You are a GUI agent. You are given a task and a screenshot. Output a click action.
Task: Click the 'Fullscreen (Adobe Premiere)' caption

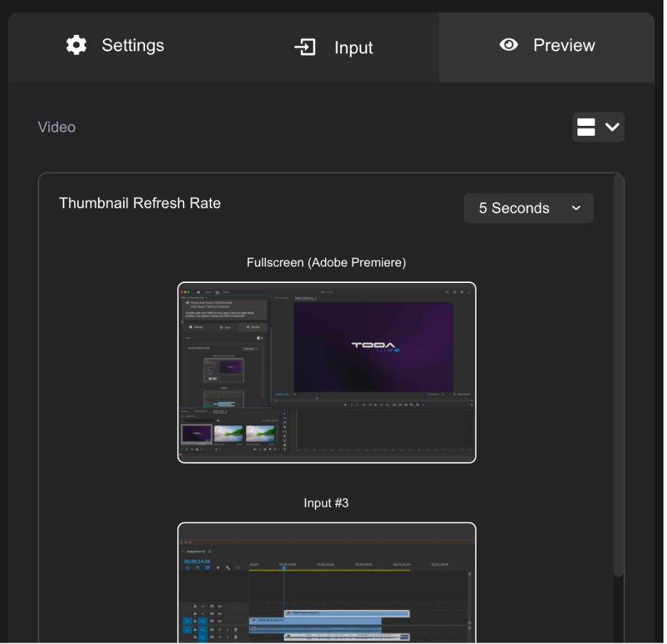pyautogui.click(x=326, y=263)
